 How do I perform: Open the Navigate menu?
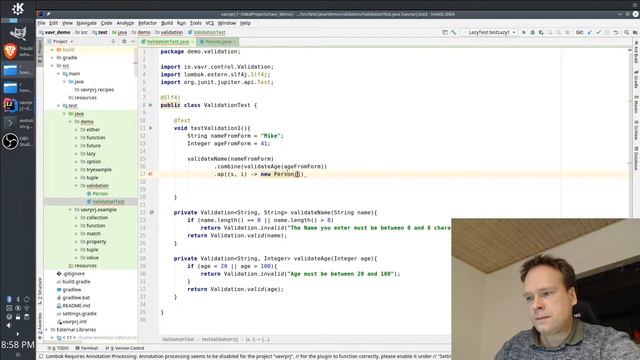pos(87,23)
